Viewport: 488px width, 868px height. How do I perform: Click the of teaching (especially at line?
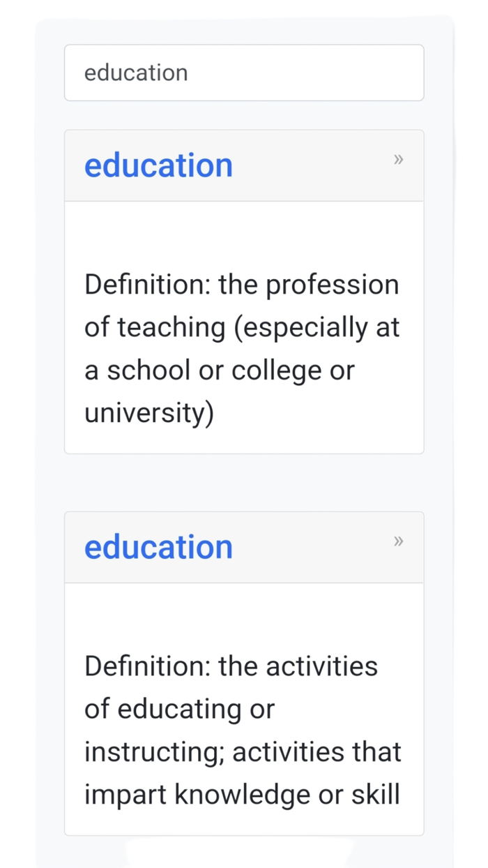tap(241, 327)
